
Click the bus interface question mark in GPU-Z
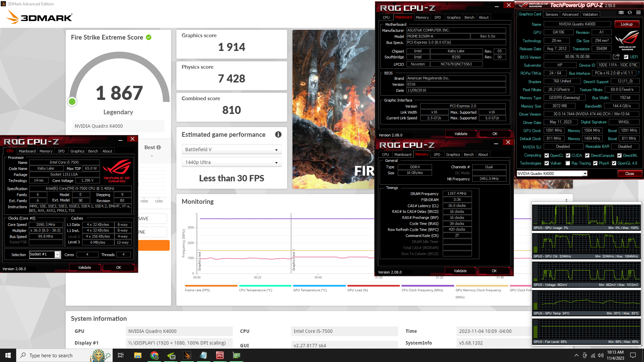[x=638, y=73]
